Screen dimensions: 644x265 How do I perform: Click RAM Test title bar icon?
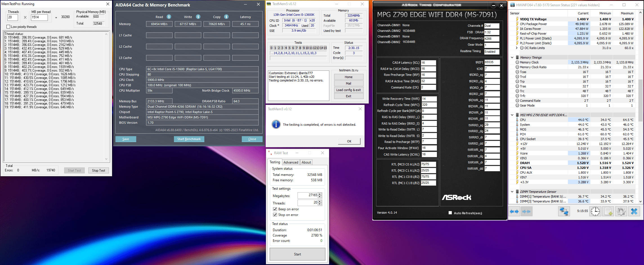click(x=270, y=153)
